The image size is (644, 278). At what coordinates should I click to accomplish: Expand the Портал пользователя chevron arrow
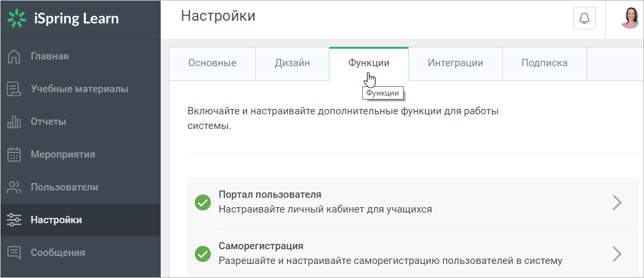click(617, 202)
